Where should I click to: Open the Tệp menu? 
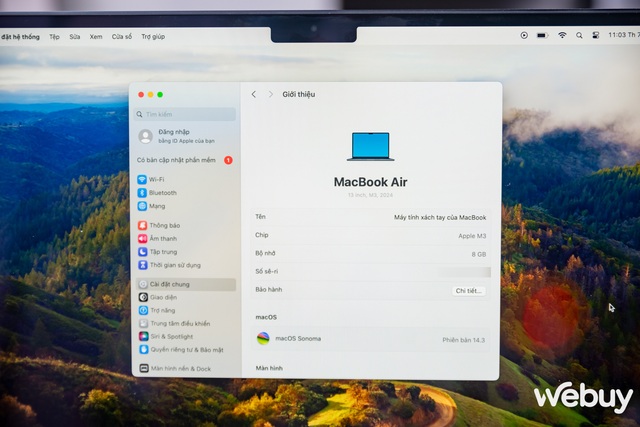click(x=54, y=37)
